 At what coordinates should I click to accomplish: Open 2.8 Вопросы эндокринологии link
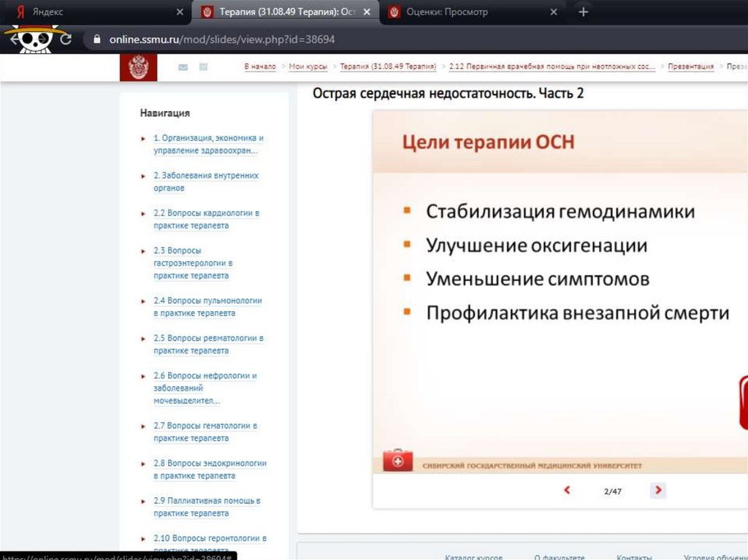(x=210, y=469)
